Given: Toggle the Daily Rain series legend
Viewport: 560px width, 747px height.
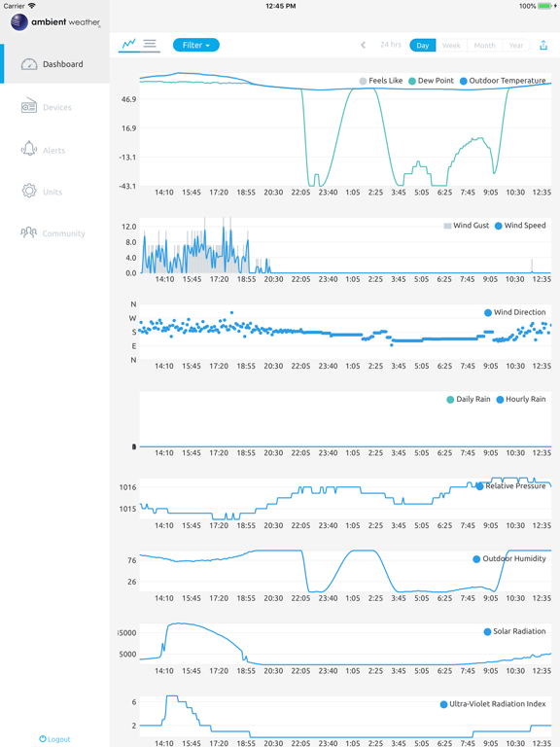Looking at the screenshot, I should click(x=468, y=399).
